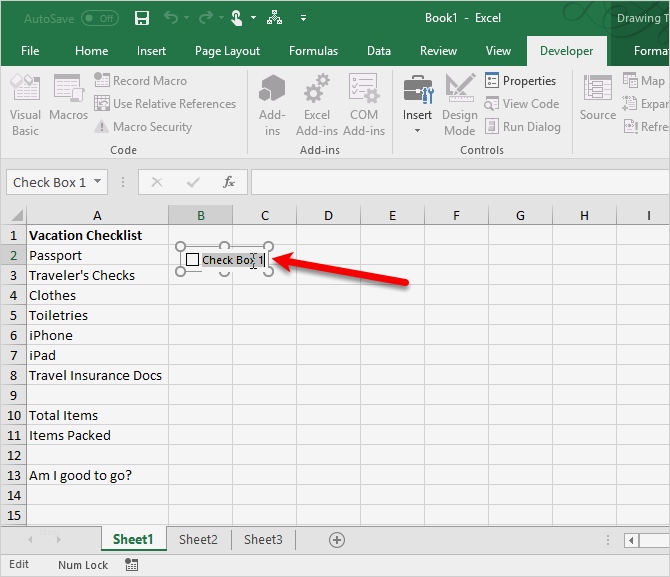
Task: Open the Name Box dropdown arrow
Action: click(97, 182)
